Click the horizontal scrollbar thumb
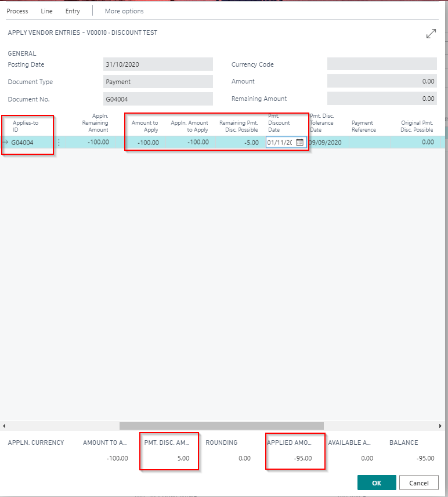 [x=221, y=426]
